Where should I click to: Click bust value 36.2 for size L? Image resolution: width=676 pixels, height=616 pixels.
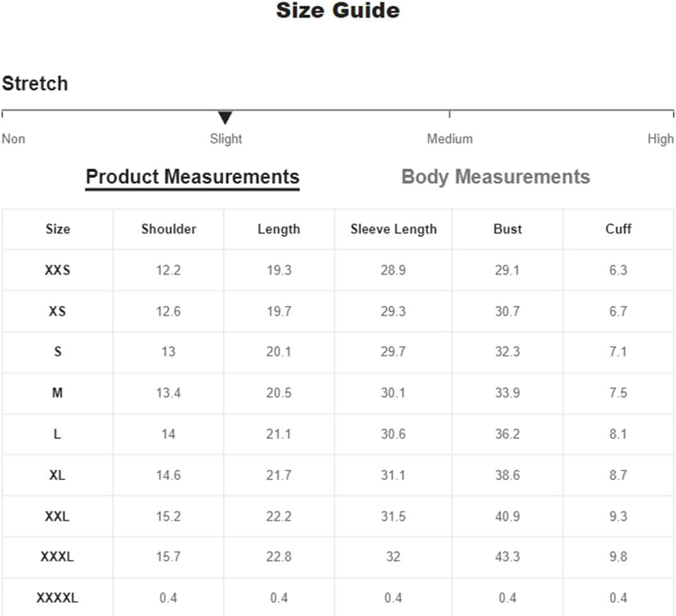point(507,434)
